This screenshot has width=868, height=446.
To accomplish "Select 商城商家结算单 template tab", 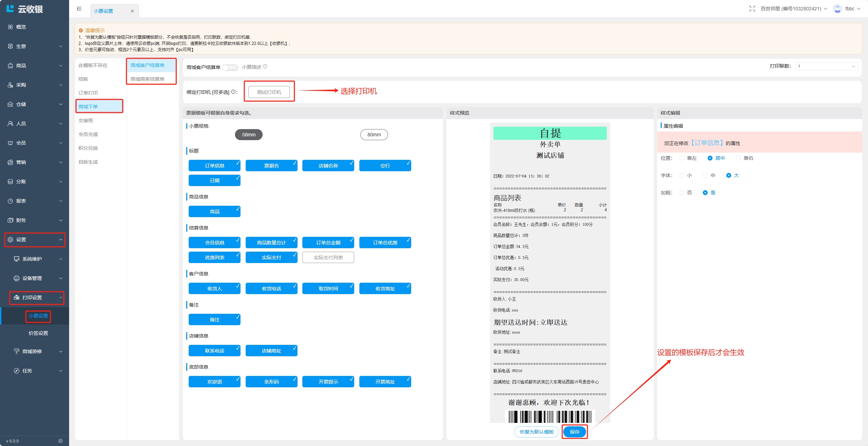I will (148, 79).
